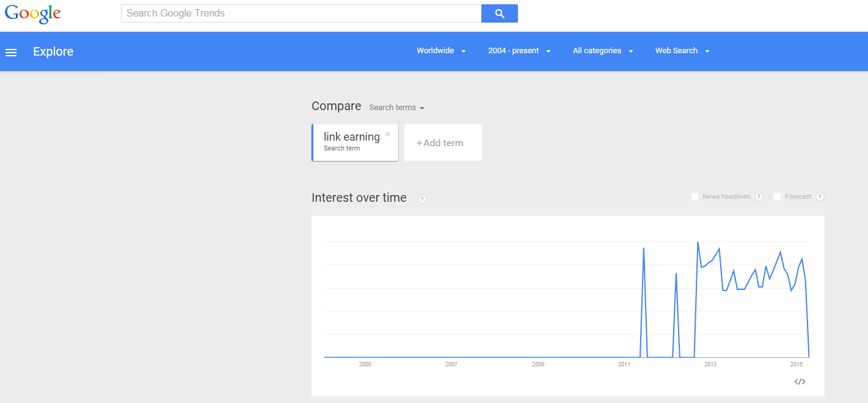Enable the Forecast checkbox

point(777,197)
